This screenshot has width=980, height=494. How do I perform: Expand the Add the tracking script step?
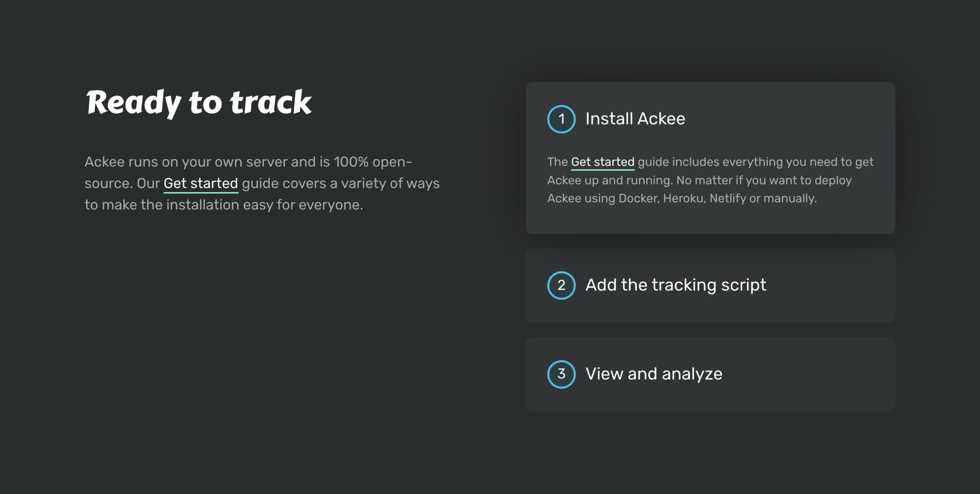click(x=675, y=285)
